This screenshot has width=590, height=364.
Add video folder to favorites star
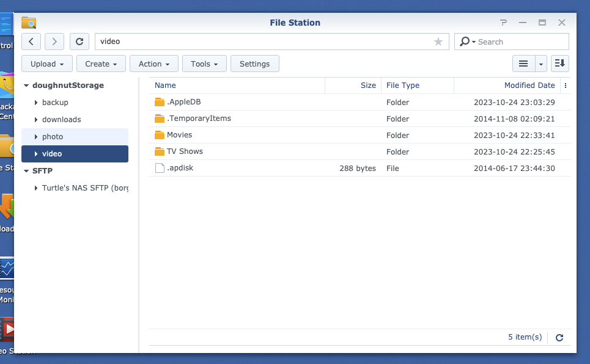(x=438, y=42)
